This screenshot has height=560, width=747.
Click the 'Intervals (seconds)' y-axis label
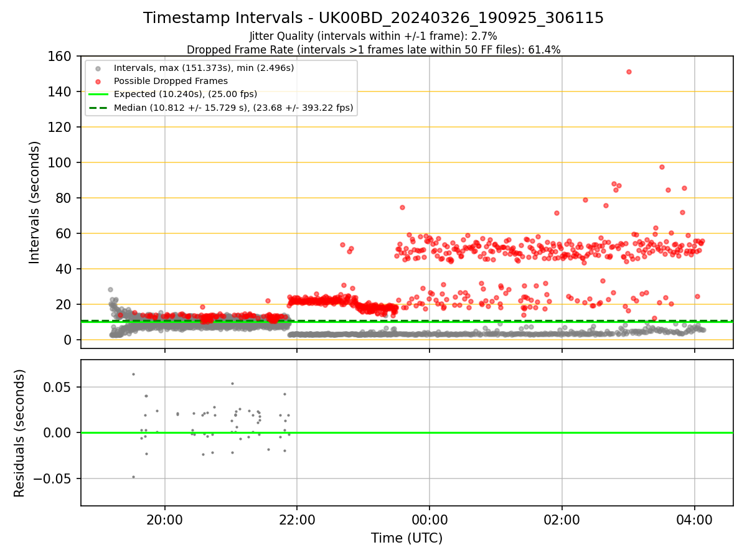(x=35, y=202)
